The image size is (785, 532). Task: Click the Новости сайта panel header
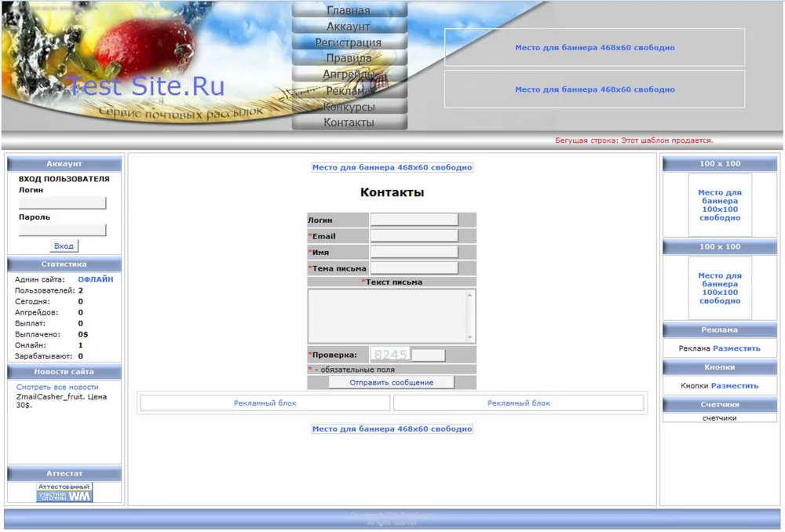click(64, 372)
